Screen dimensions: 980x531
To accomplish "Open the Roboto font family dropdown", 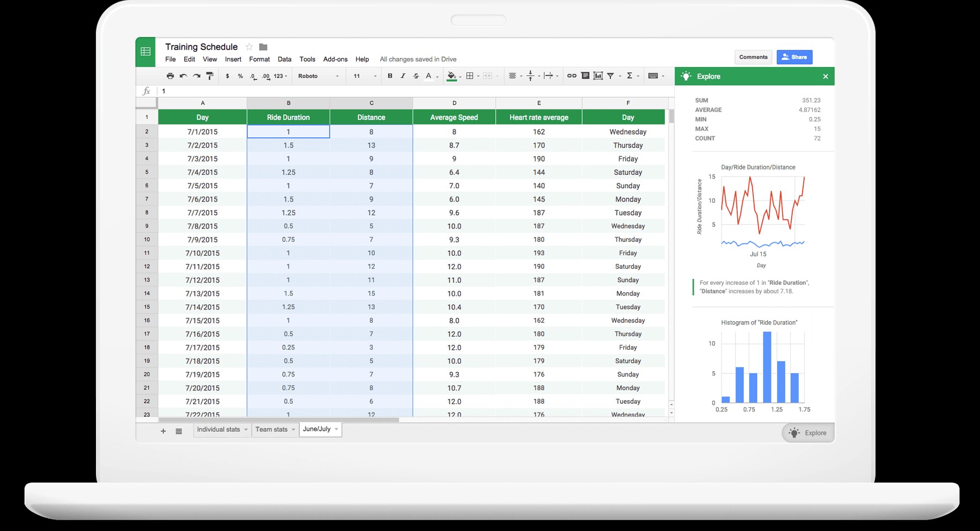I will click(x=316, y=76).
